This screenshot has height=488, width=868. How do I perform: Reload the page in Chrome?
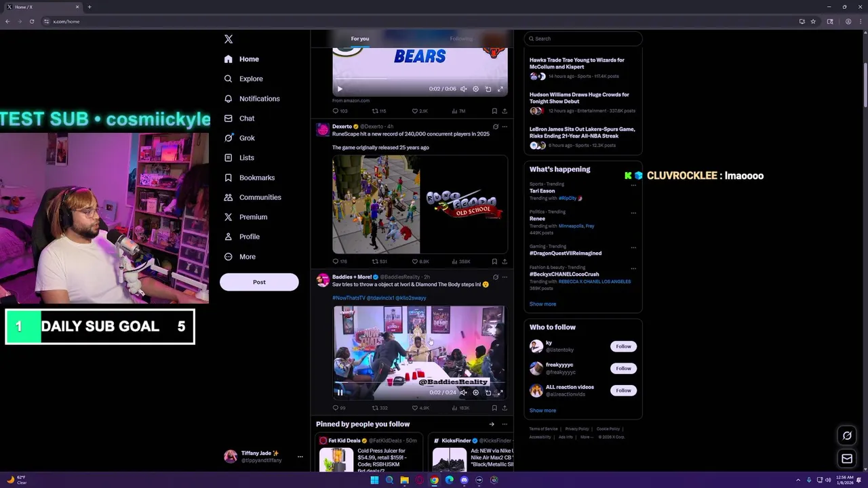[x=31, y=22]
